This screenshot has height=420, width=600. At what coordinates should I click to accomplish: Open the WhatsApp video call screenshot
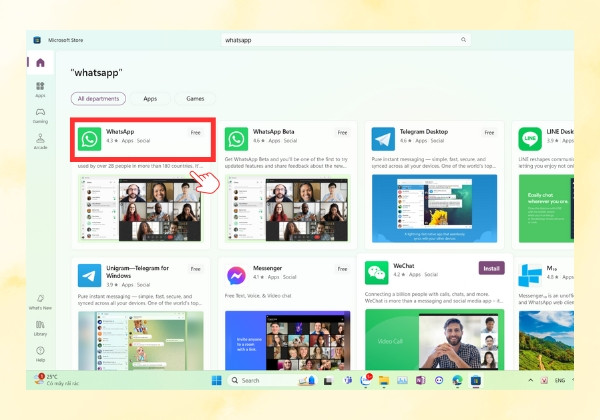tap(141, 209)
